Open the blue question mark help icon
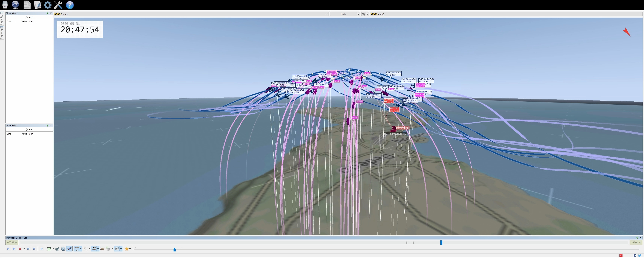The width and height of the screenshot is (644, 258). click(x=70, y=5)
